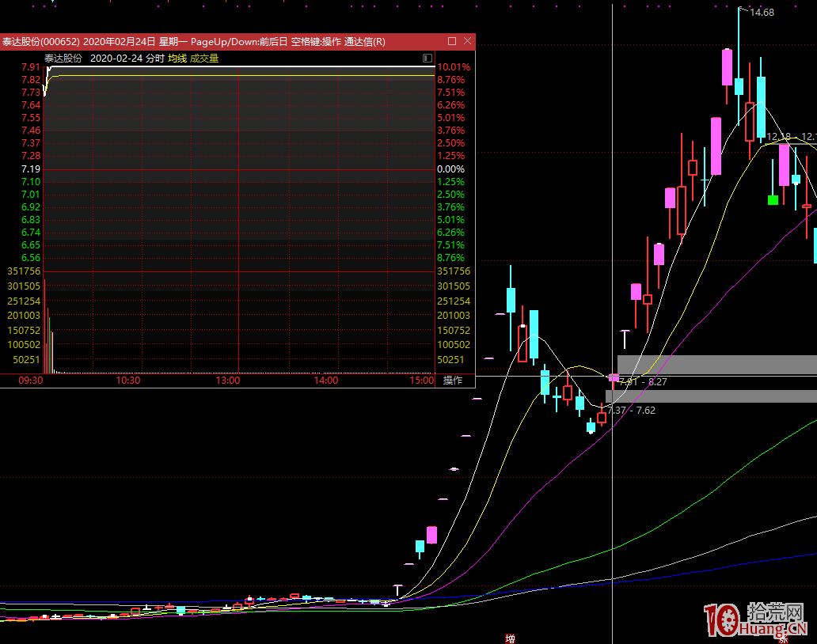This screenshot has width=817, height=644.
Task: Click the popup title bar 泰达股份(000652)
Action: pos(41,41)
